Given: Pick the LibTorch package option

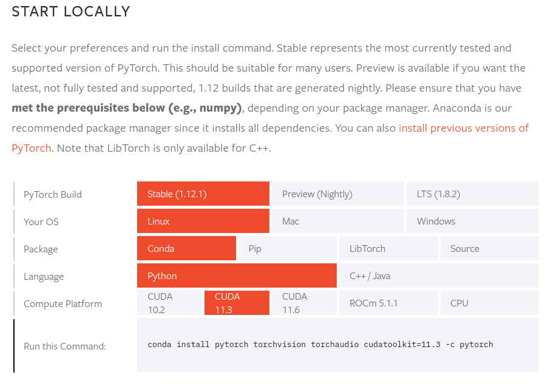Looking at the screenshot, I should [x=388, y=249].
